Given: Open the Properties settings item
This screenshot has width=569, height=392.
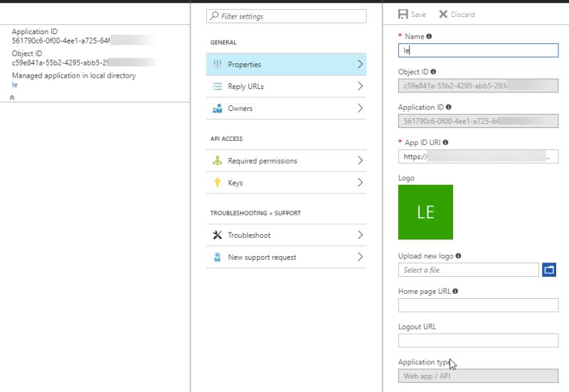Looking at the screenshot, I should pyautogui.click(x=287, y=64).
